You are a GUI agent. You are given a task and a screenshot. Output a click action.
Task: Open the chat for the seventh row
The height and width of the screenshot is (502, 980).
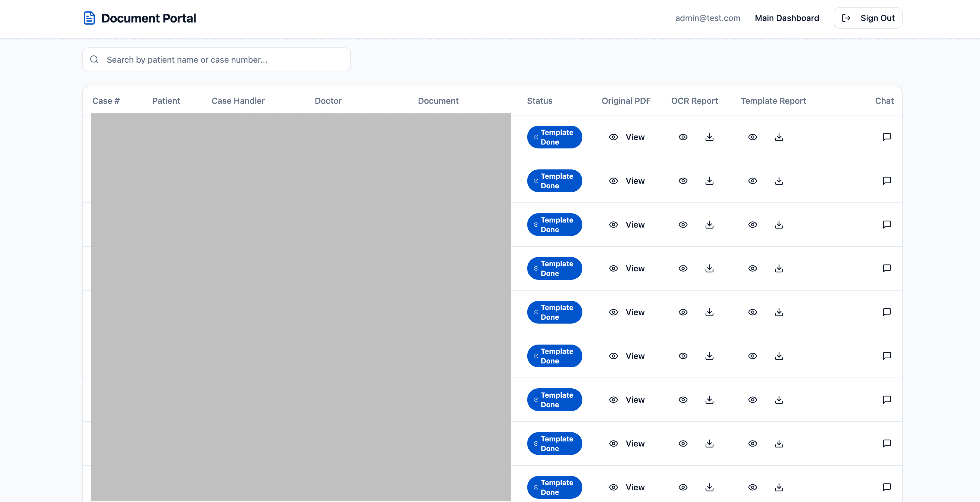887,399
